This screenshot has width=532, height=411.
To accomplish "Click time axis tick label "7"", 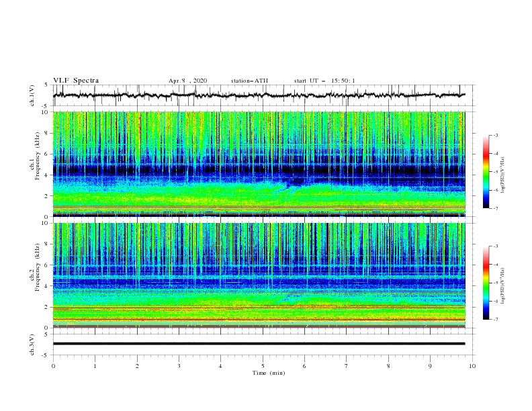I will tap(347, 366).
